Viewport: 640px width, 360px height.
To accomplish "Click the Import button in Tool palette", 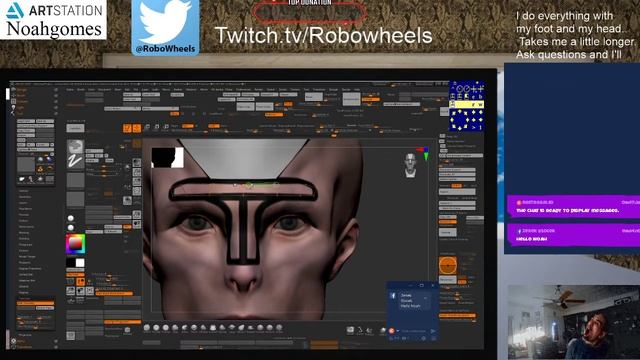I will (x=26, y=135).
